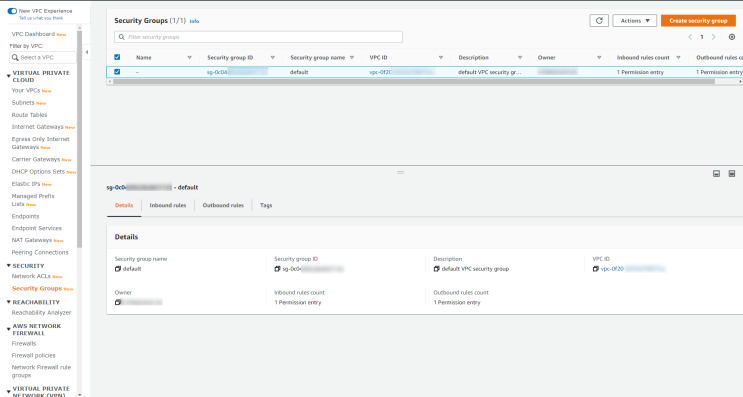The height and width of the screenshot is (397, 743).
Task: Switch to the Tags tab
Action: coord(266,206)
